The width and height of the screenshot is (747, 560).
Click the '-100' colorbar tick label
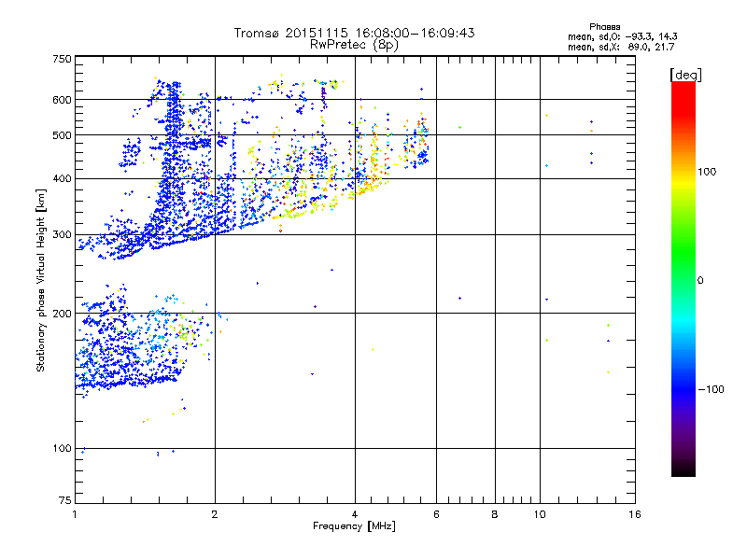pyautogui.click(x=711, y=389)
